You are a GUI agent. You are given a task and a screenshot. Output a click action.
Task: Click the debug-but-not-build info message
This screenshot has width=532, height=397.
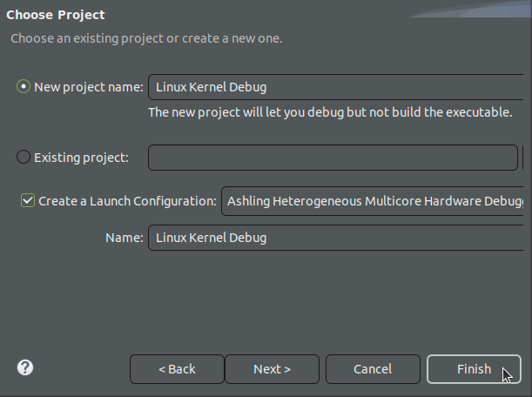330,112
